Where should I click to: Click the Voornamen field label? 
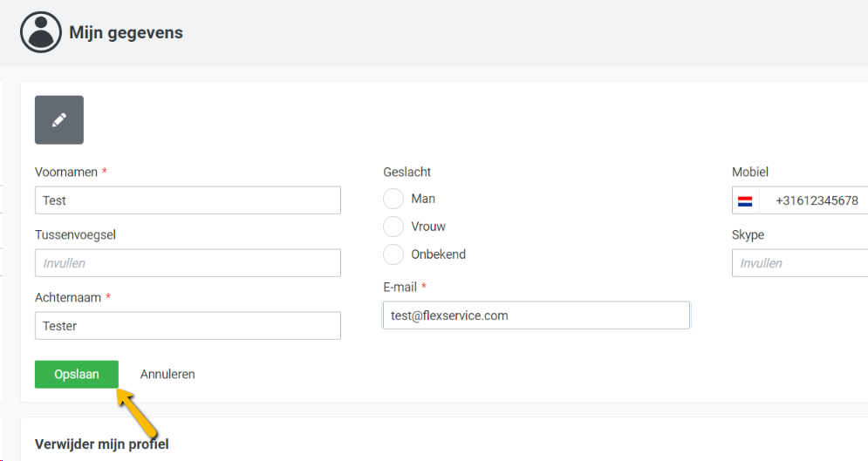tap(66, 172)
